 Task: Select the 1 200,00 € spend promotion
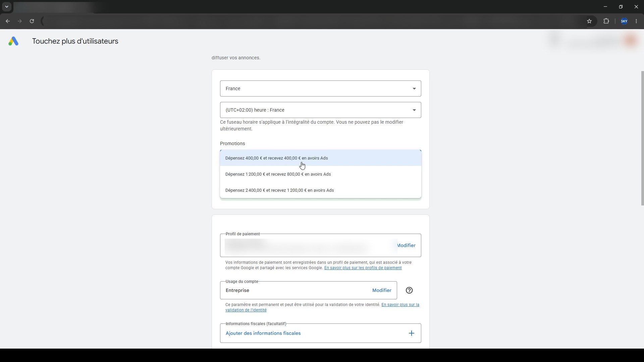click(x=320, y=174)
